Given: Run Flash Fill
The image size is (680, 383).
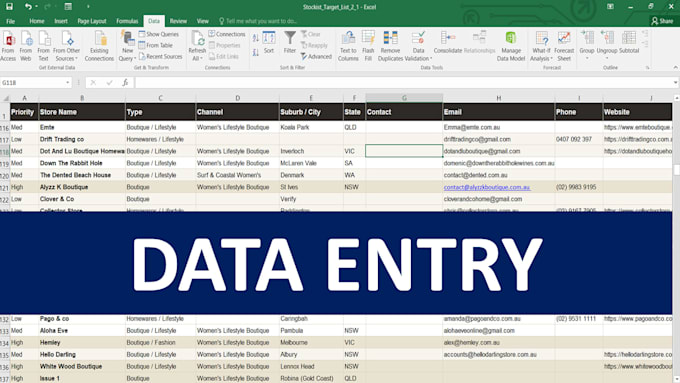Looking at the screenshot, I should point(368,47).
